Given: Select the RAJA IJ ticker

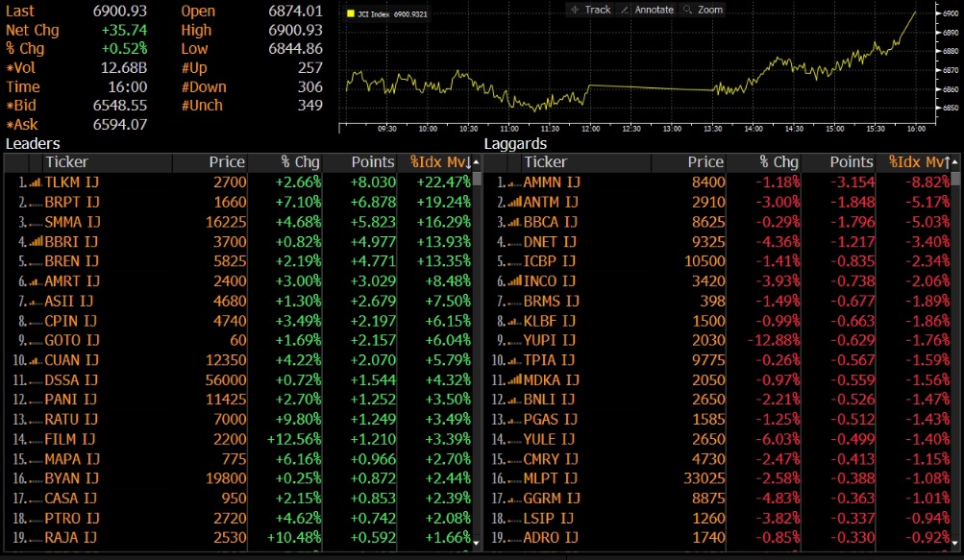Looking at the screenshot, I should [71, 538].
